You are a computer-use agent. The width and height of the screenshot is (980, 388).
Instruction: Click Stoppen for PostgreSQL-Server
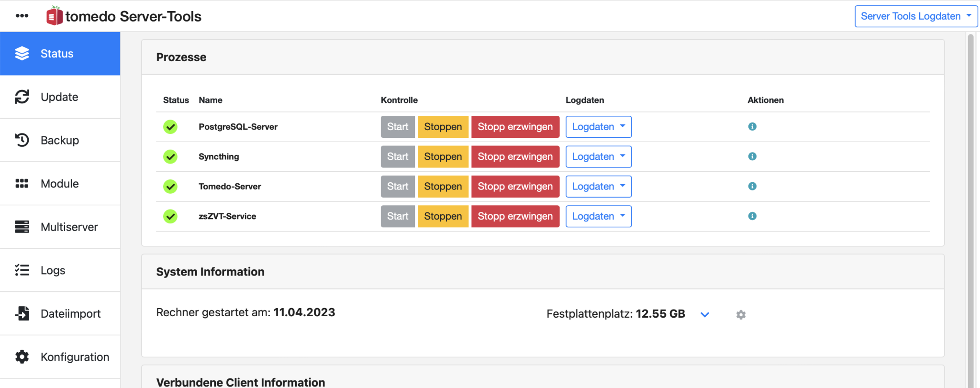pos(443,127)
